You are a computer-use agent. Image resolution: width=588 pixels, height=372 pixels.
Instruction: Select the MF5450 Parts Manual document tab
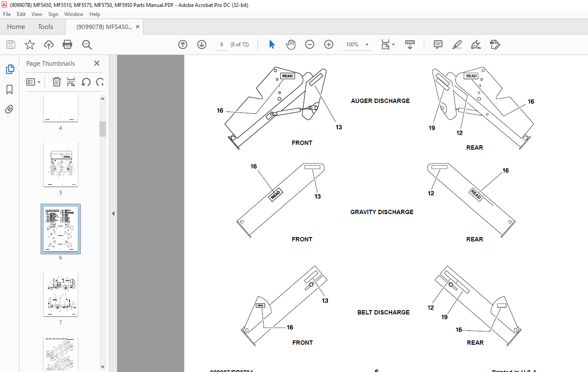tap(104, 27)
